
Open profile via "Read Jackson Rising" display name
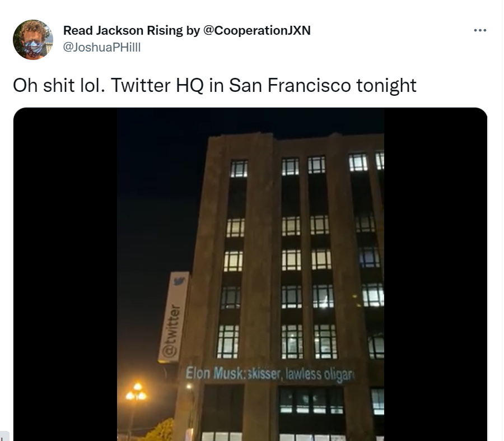[123, 30]
